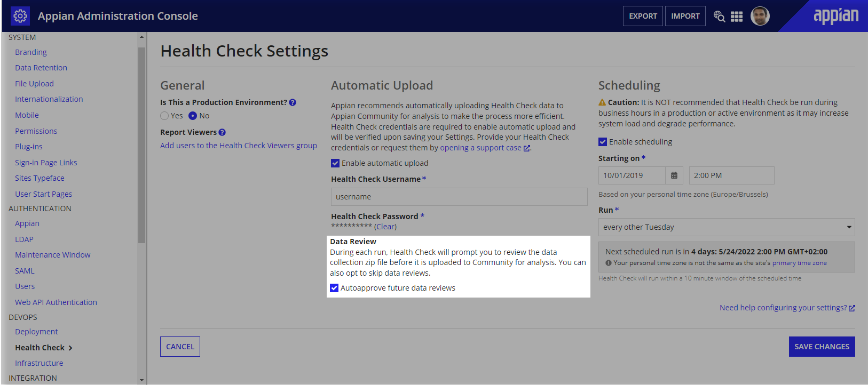Screen dimensions: 868x385
Task: Select Mobile in sidebar
Action: pyautogui.click(x=27, y=115)
